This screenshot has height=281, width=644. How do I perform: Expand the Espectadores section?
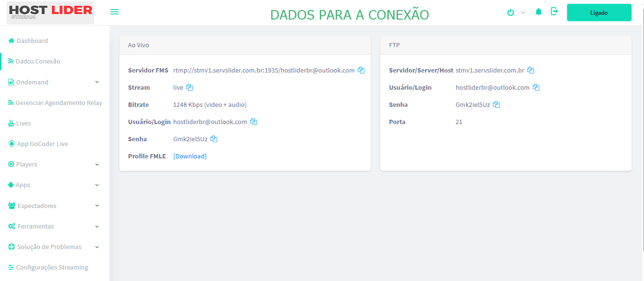tap(54, 206)
